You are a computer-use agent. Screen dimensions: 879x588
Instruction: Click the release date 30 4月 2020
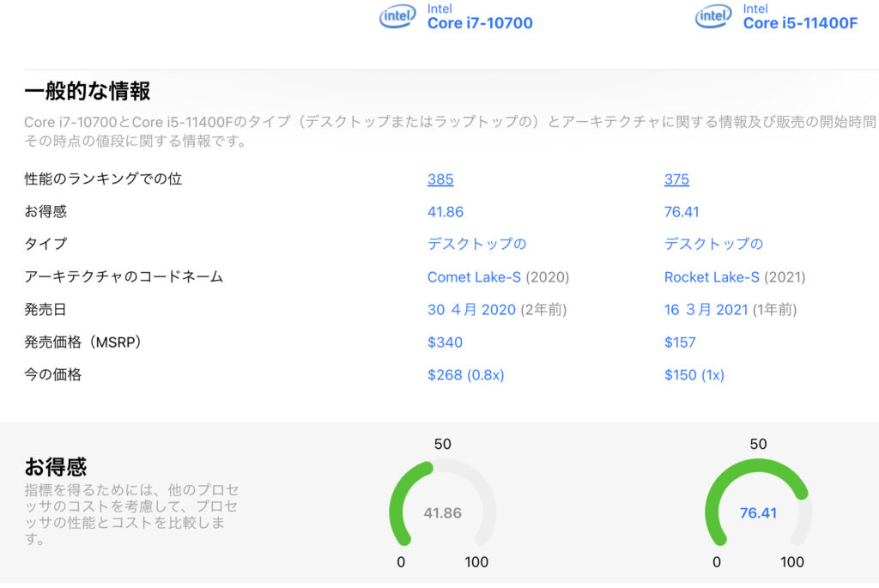pos(471,309)
